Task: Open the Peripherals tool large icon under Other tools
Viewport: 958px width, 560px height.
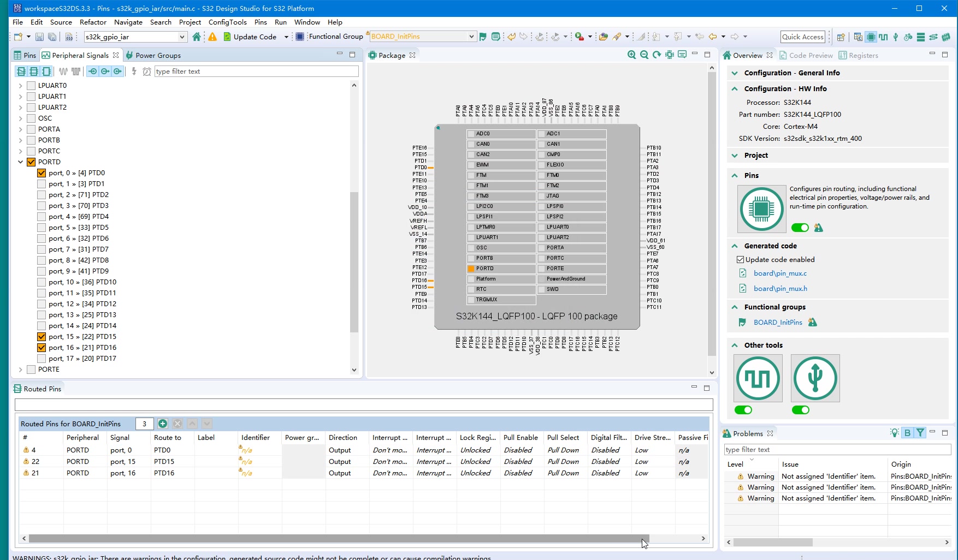Action: [x=815, y=378]
